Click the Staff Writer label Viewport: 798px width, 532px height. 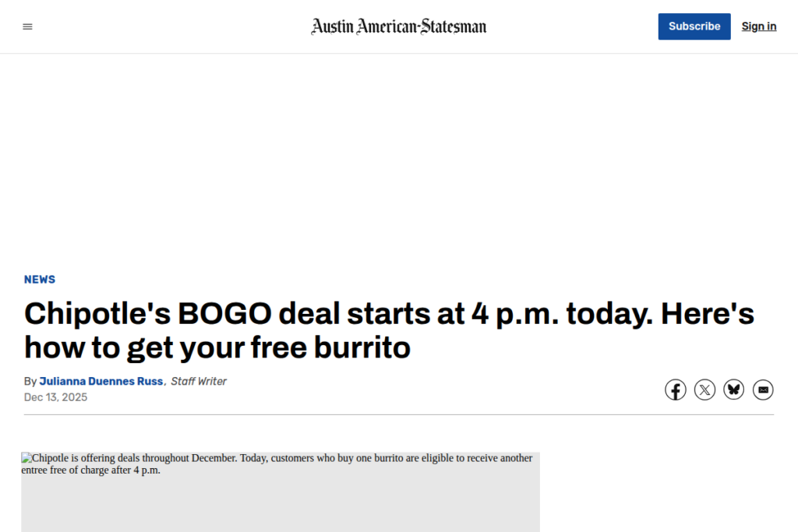point(199,382)
